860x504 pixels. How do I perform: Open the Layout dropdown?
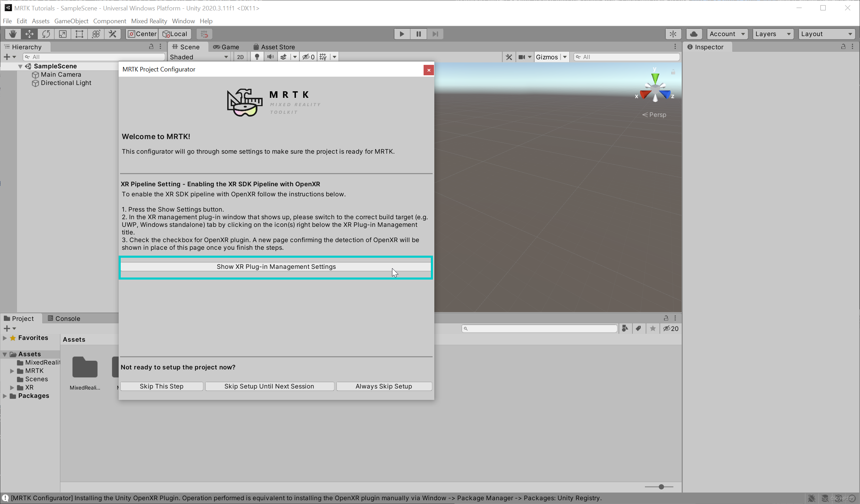(827, 34)
